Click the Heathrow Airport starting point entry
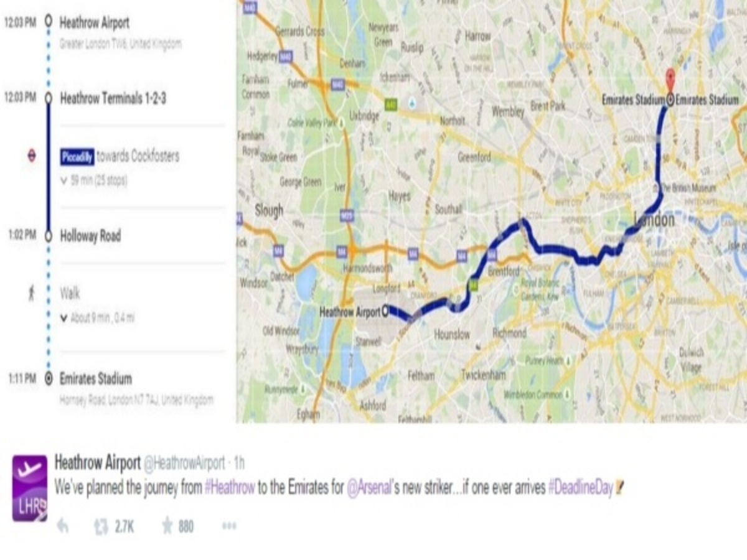 point(95,23)
